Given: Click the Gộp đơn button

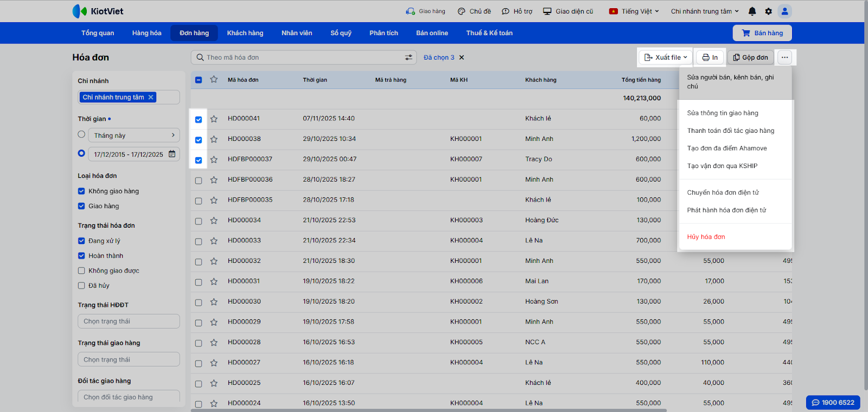Looking at the screenshot, I should point(750,57).
